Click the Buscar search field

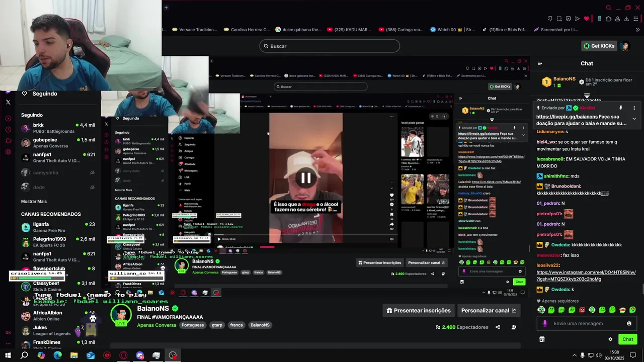pos(330,46)
